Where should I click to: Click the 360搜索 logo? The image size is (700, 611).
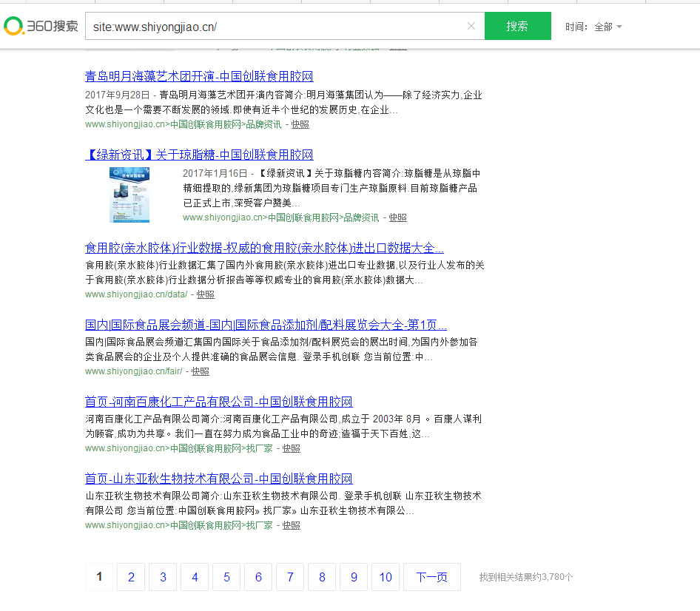pyautogui.click(x=41, y=26)
